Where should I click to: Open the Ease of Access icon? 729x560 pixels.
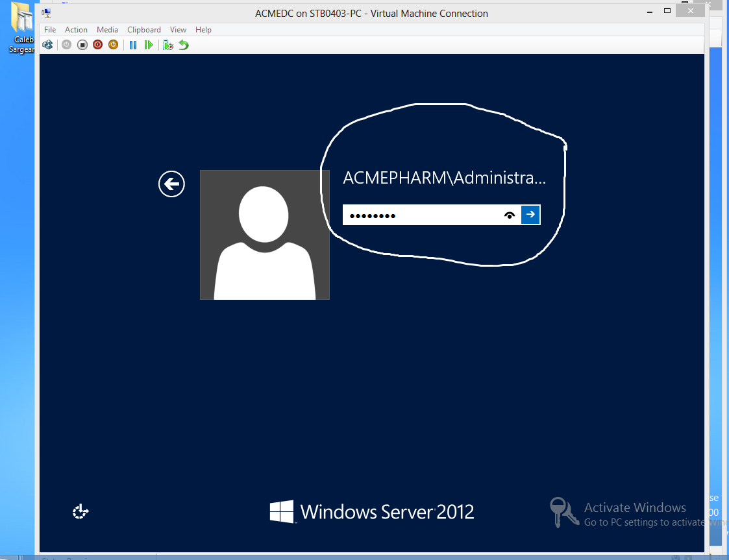tap(81, 512)
